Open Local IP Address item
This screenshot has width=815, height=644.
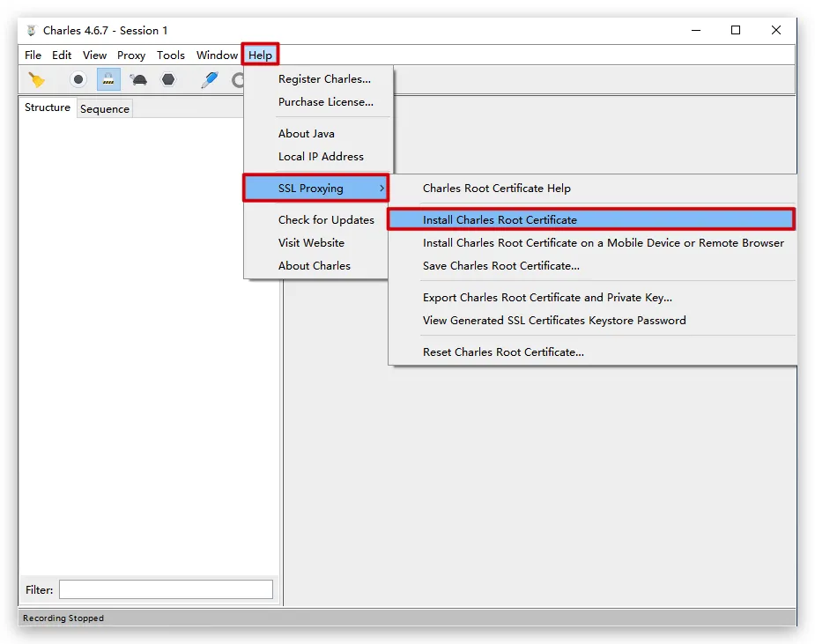tap(321, 157)
